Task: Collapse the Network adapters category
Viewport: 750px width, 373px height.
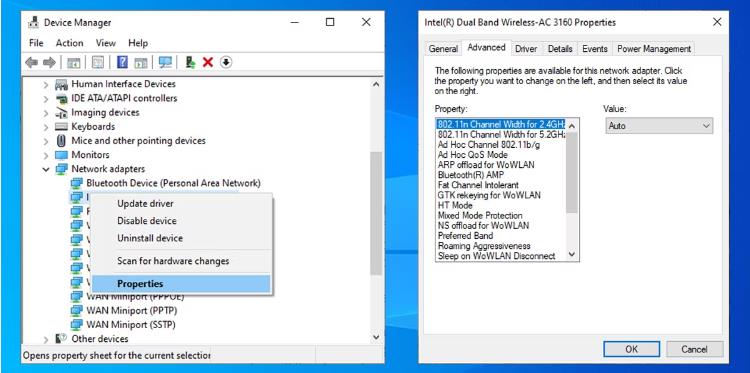Action: click(46, 169)
